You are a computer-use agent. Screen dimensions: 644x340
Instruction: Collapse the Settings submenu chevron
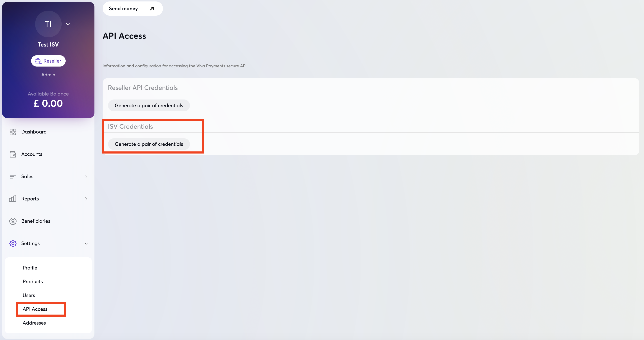86,243
